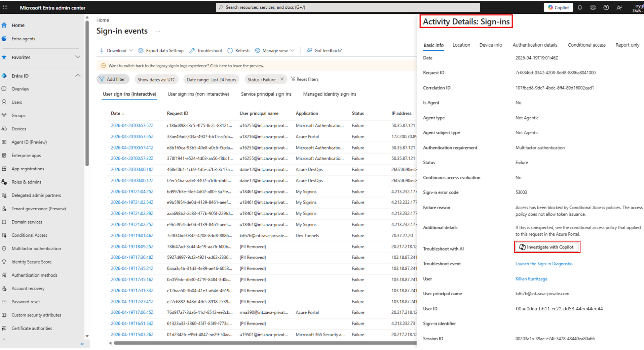Open the help question mark icon
Image resolution: width=644 pixels, height=350 pixels.
tap(606, 7)
